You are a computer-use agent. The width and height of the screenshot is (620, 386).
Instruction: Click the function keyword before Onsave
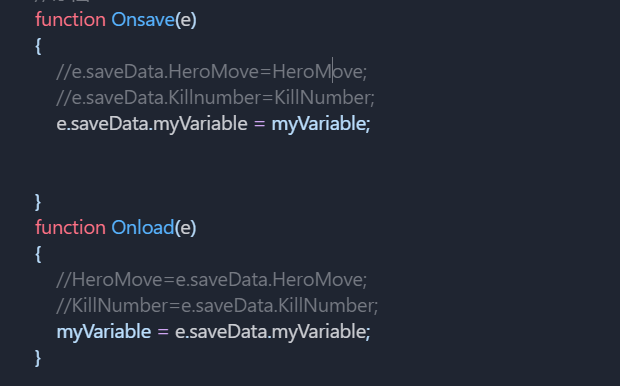point(70,20)
